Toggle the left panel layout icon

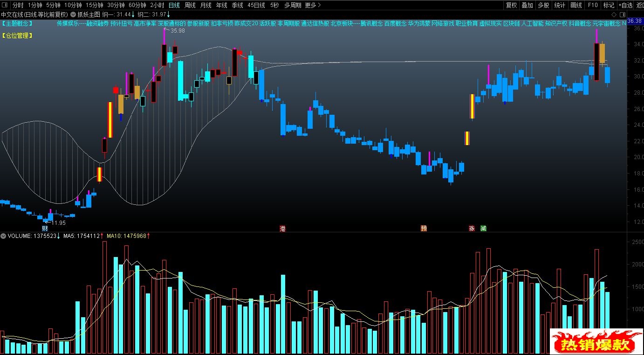(x=4, y=5)
